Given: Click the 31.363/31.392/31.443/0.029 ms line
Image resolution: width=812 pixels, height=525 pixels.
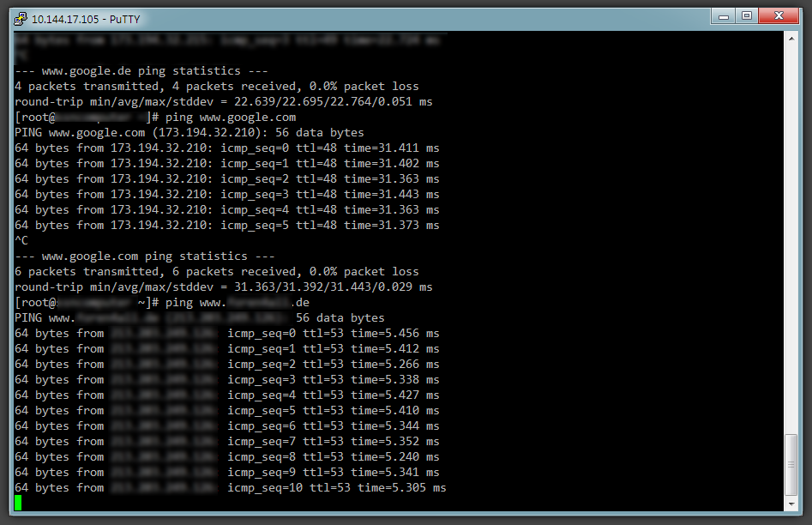Looking at the screenshot, I should [x=223, y=287].
